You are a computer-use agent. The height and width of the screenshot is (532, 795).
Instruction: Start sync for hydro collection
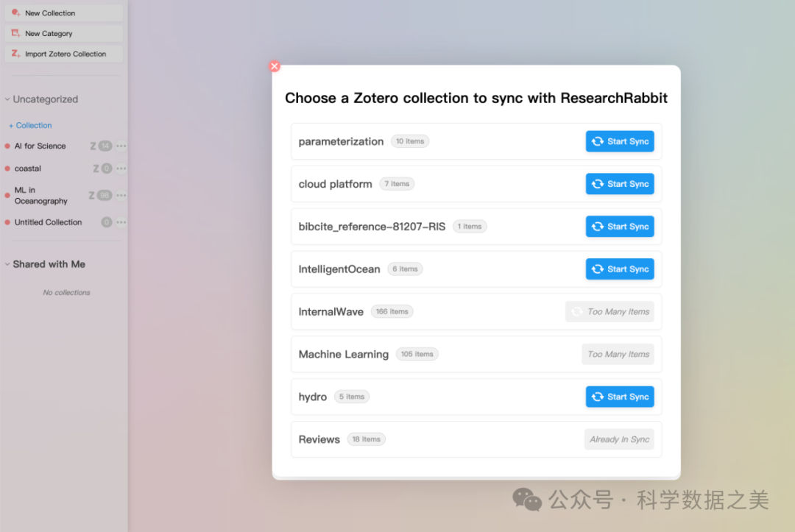coord(620,397)
